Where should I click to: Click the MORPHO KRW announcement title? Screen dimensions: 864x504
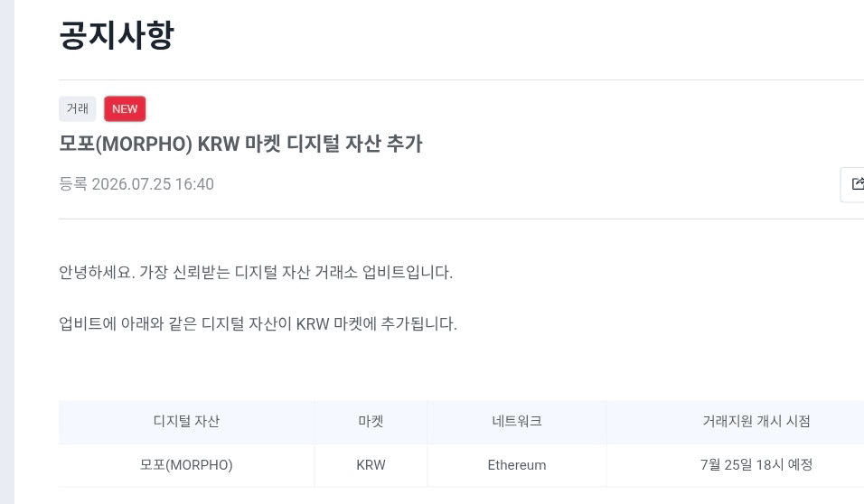click(240, 144)
